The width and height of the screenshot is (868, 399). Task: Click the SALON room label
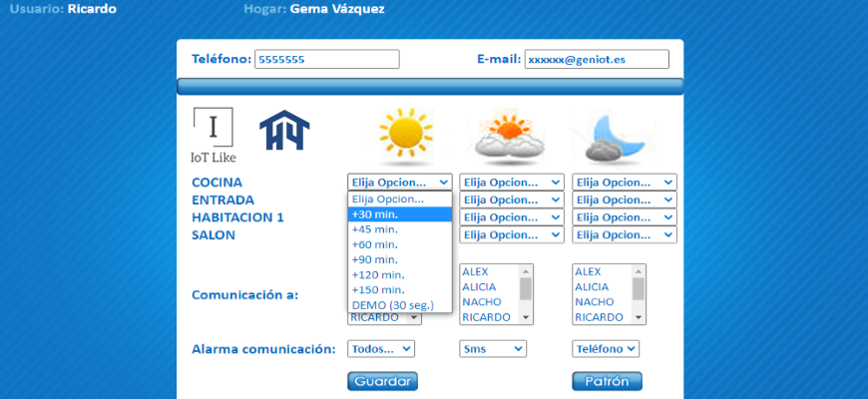(214, 234)
